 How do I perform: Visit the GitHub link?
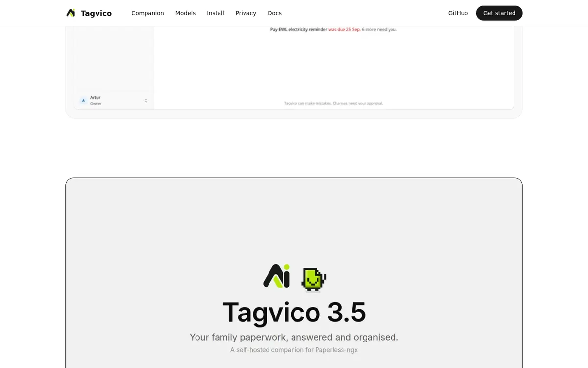[458, 13]
